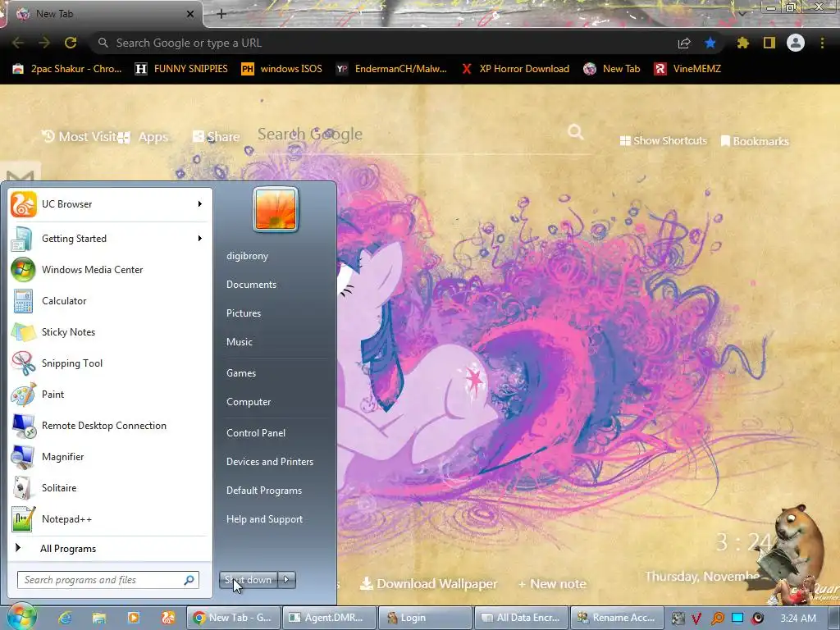The height and width of the screenshot is (630, 840).
Task: Launch Snipping Tool
Action: [x=110, y=363]
